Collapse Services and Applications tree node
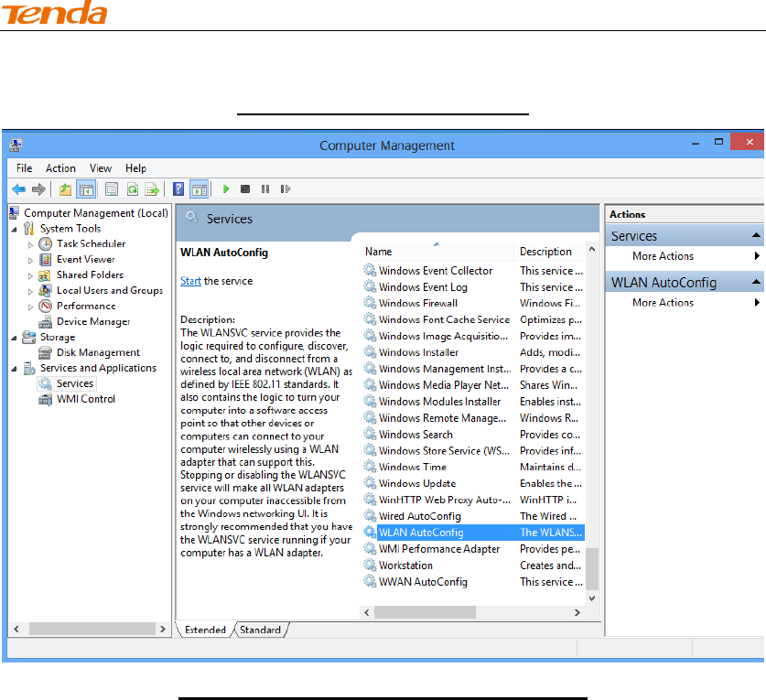766x700 pixels. (x=14, y=370)
